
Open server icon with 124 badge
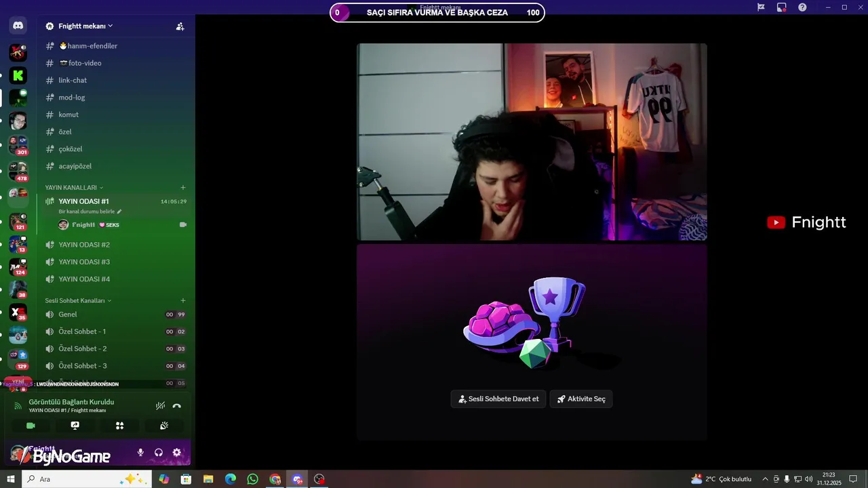[18, 267]
